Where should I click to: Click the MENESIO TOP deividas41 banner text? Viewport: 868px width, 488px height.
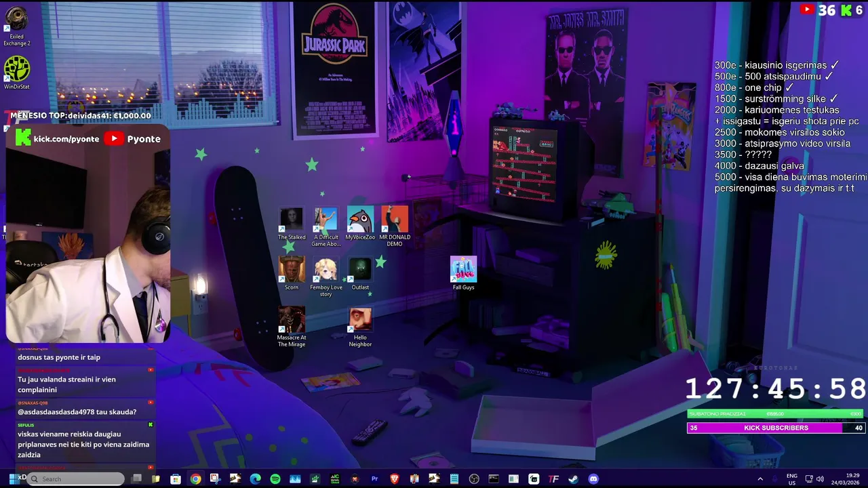tap(81, 116)
